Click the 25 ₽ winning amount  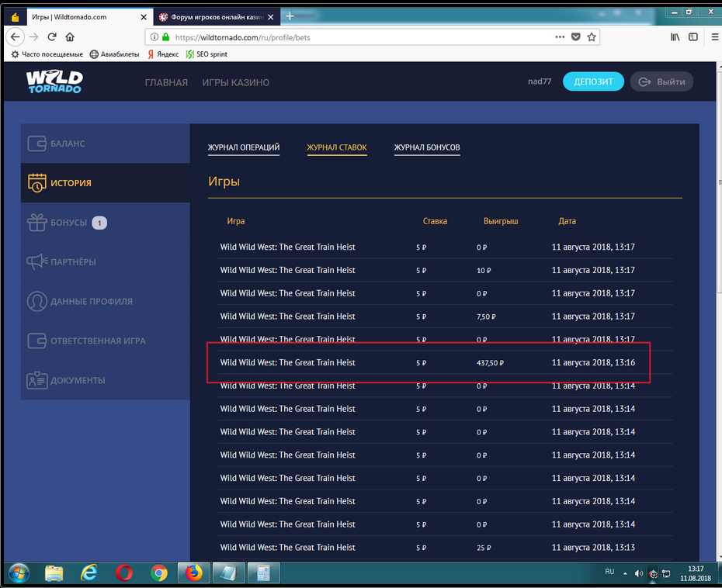pos(484,548)
